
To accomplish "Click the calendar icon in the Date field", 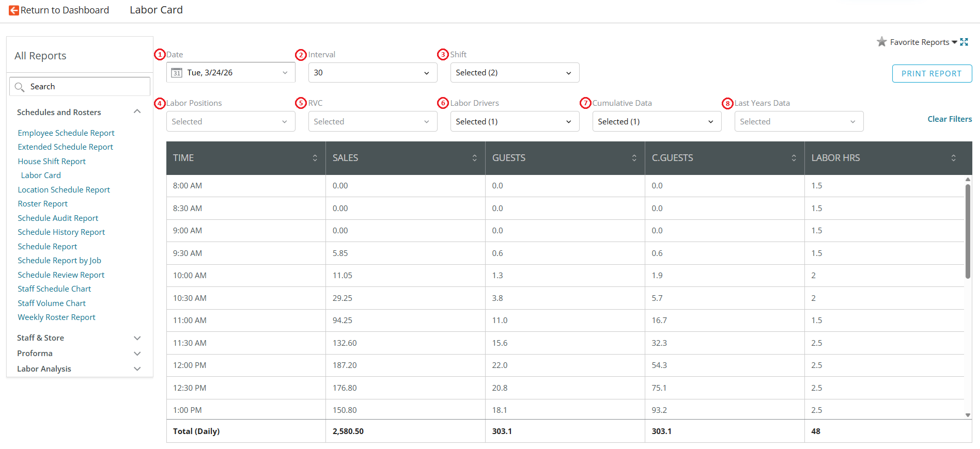I will pos(177,73).
